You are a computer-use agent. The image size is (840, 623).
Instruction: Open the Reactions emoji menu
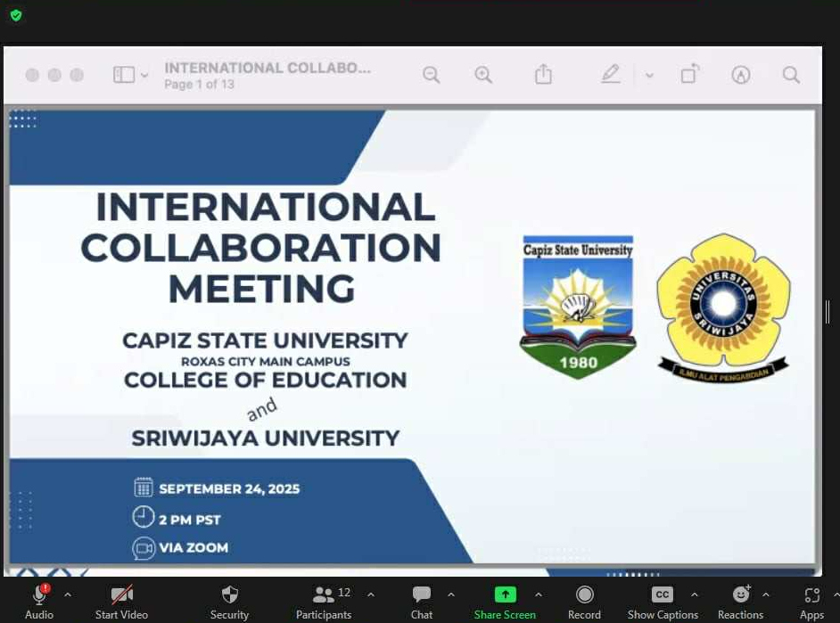tap(740, 595)
